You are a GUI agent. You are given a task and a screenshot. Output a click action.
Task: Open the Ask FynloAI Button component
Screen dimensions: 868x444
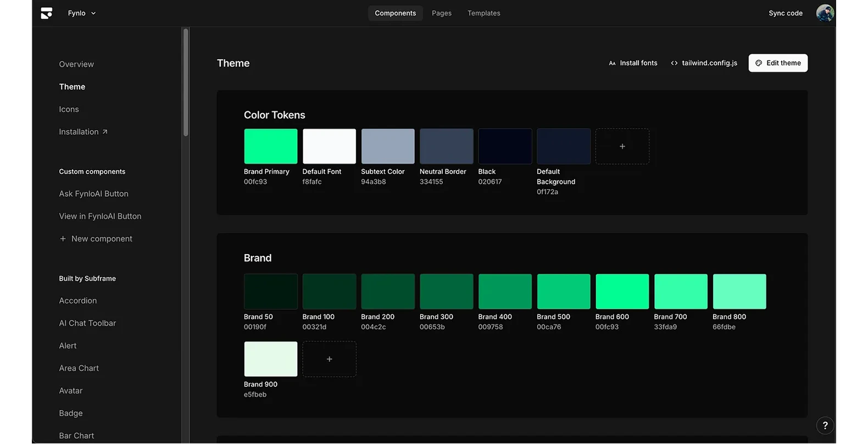point(93,194)
